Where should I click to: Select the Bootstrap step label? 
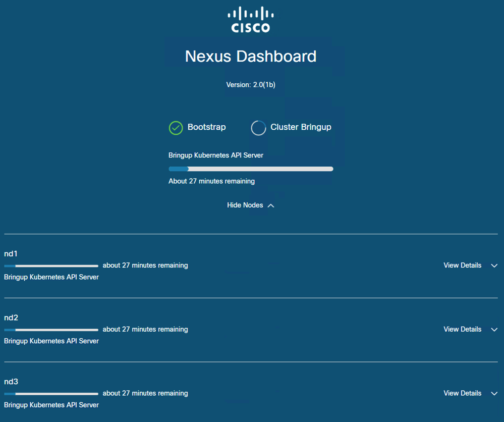tap(207, 127)
